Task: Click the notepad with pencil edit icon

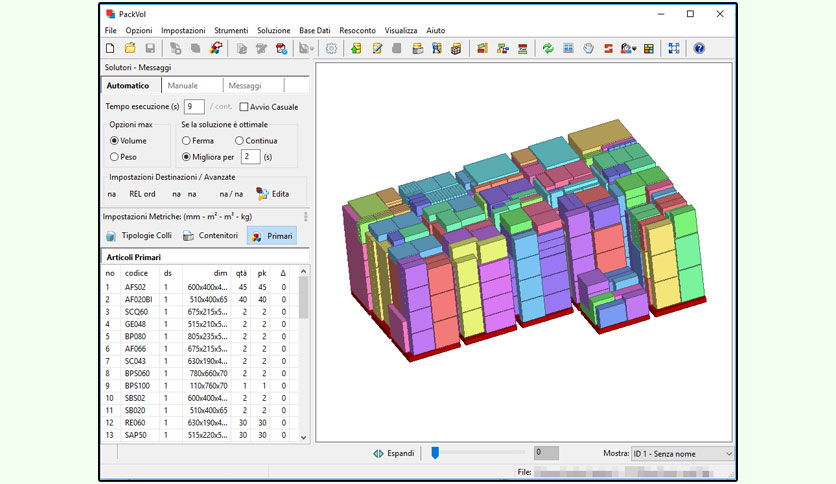Action: pos(377,49)
